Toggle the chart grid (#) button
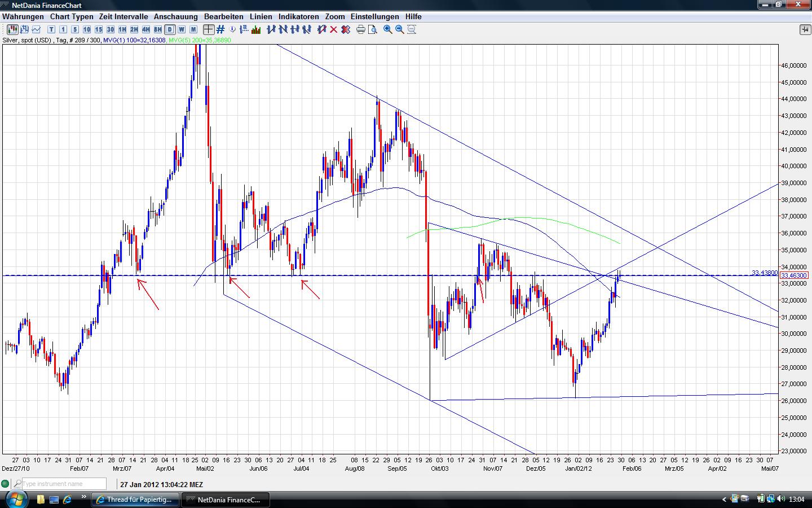This screenshot has height=508, width=812. (x=220, y=29)
